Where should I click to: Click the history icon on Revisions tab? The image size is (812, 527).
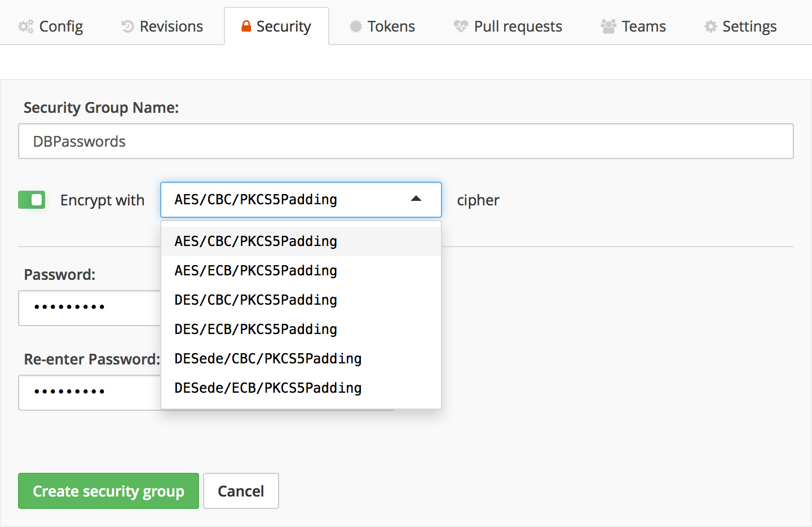[x=127, y=27]
